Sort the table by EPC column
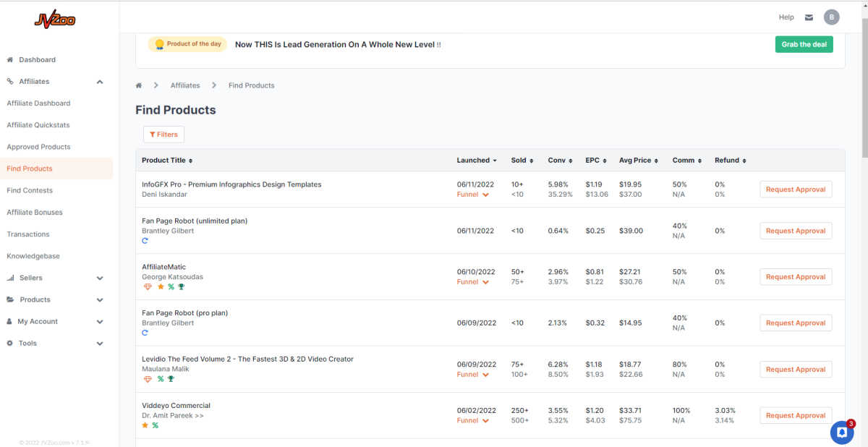Image resolution: width=868 pixels, height=447 pixels. tap(595, 161)
